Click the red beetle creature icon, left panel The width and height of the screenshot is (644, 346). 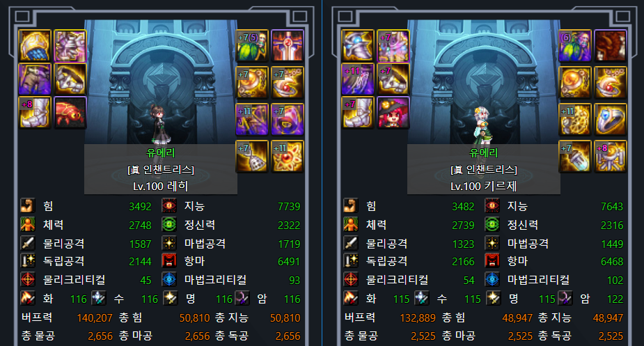pos(70,113)
